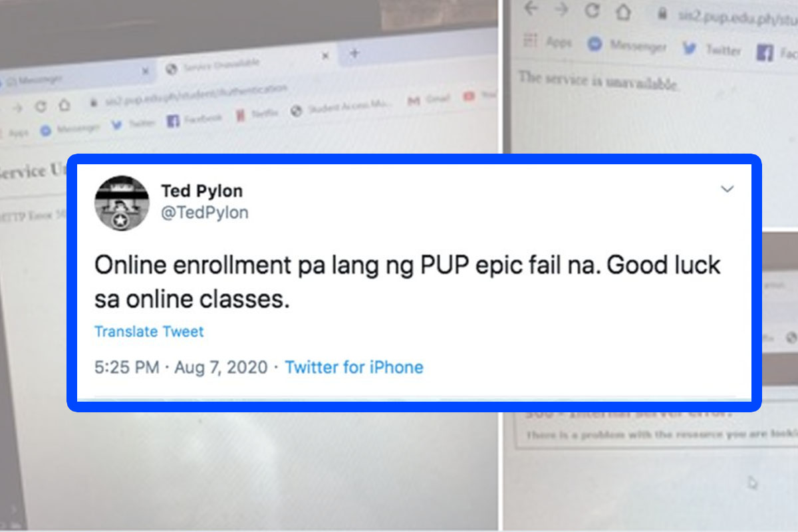This screenshot has height=532, width=798.
Task: Click the back arrow in right browser
Action: 531,9
